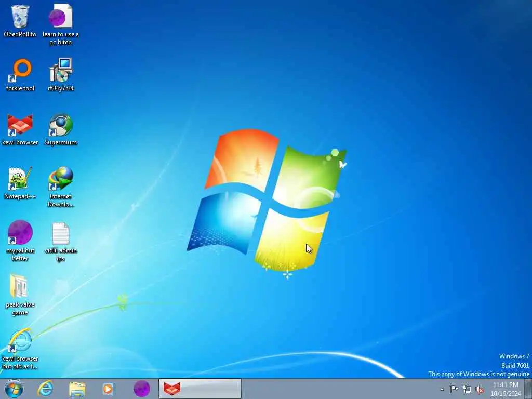Select the 'mypal but better' desktop icon
Screen dimensions: 532x399
click(20, 233)
